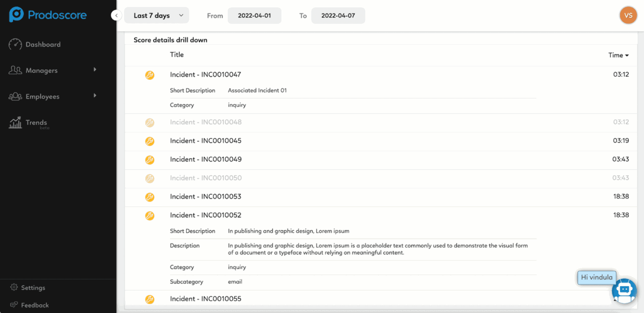Click the 03:19 time value
644x313 pixels.
pyautogui.click(x=621, y=141)
